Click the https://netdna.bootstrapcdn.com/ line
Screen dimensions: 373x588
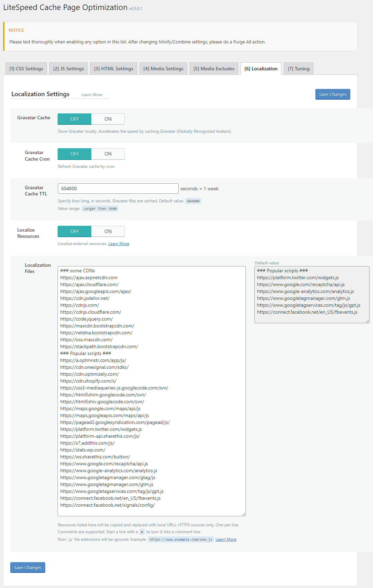(97, 333)
